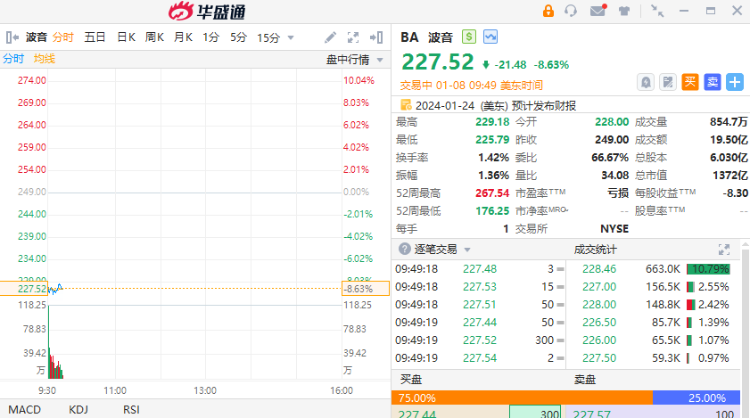Click the 52周最高 value 267.54
Viewport: 750px width, 418px height.
pyautogui.click(x=492, y=193)
